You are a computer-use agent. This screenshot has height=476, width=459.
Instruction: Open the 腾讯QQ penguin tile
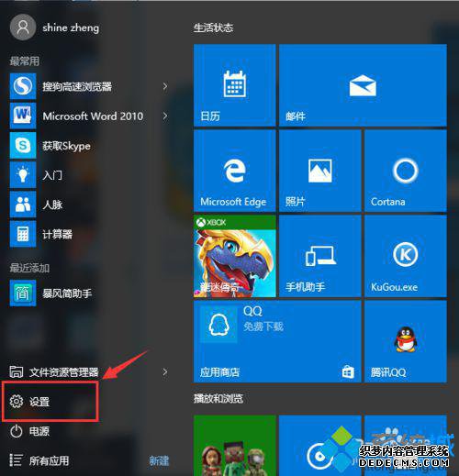coord(406,341)
